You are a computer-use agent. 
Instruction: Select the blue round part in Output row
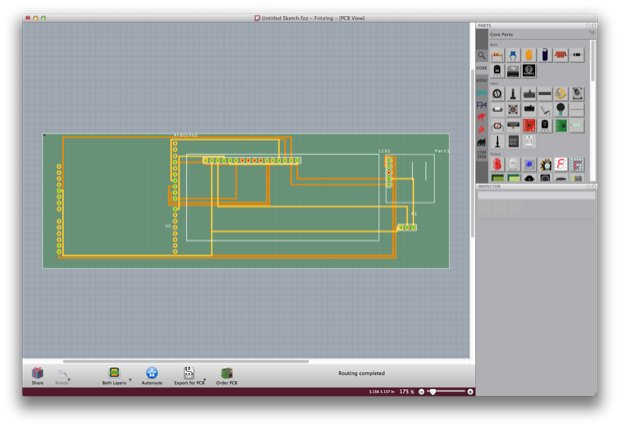coord(529,164)
